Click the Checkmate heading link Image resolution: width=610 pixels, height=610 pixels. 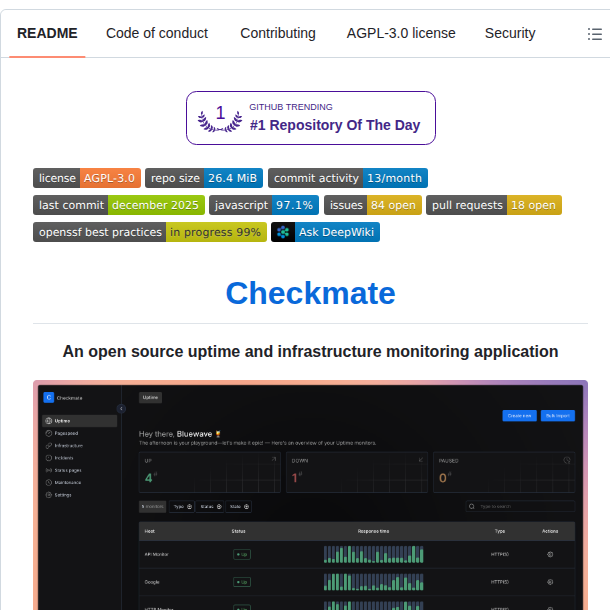pos(310,293)
